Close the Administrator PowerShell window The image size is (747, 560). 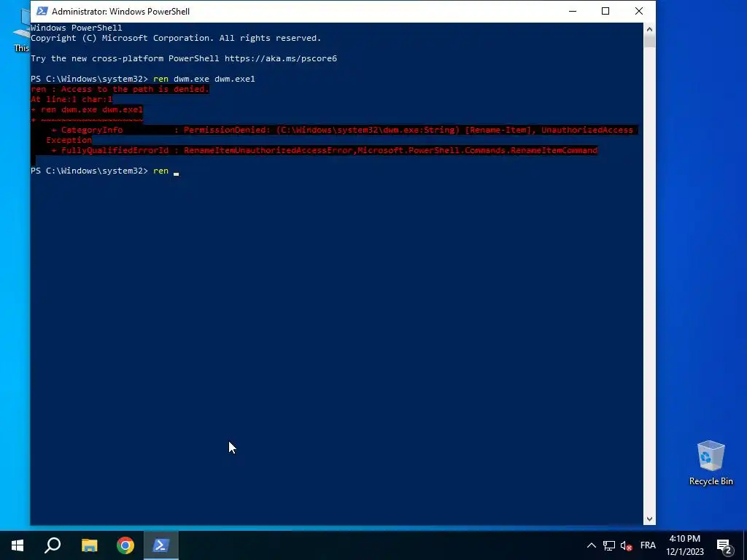[639, 11]
